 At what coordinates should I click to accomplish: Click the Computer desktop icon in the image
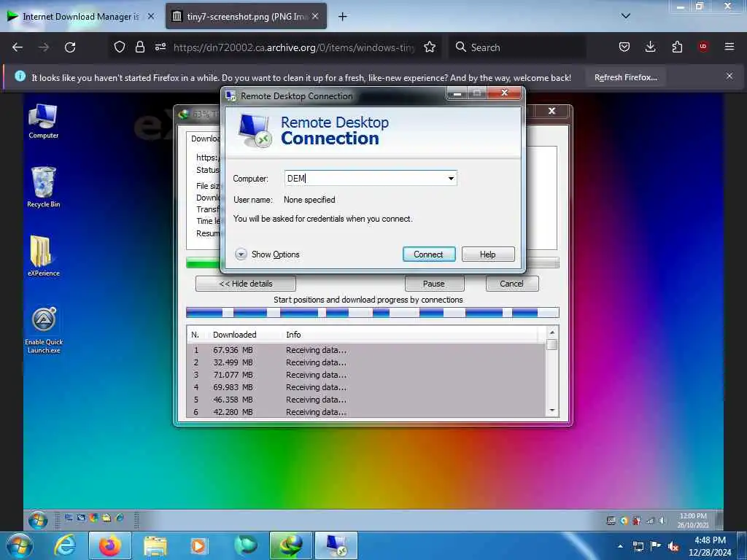pos(43,122)
